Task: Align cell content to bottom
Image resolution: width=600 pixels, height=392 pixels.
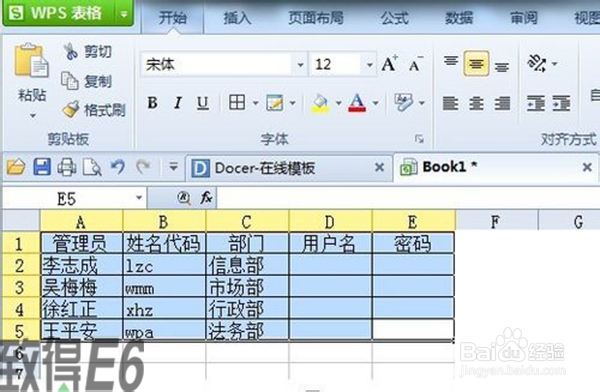Action: click(502, 67)
